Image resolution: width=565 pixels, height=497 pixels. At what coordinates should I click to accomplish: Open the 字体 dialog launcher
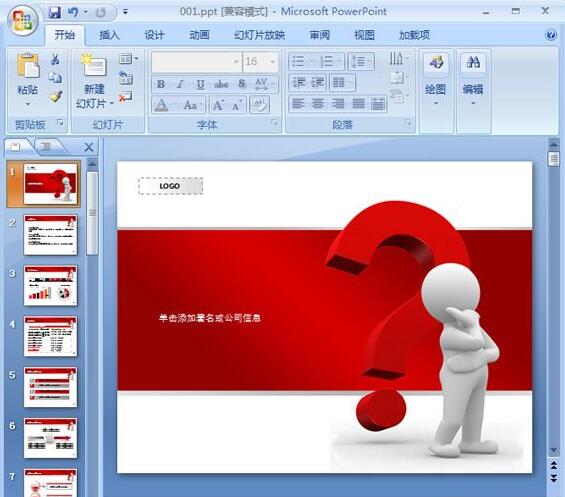pos(275,123)
